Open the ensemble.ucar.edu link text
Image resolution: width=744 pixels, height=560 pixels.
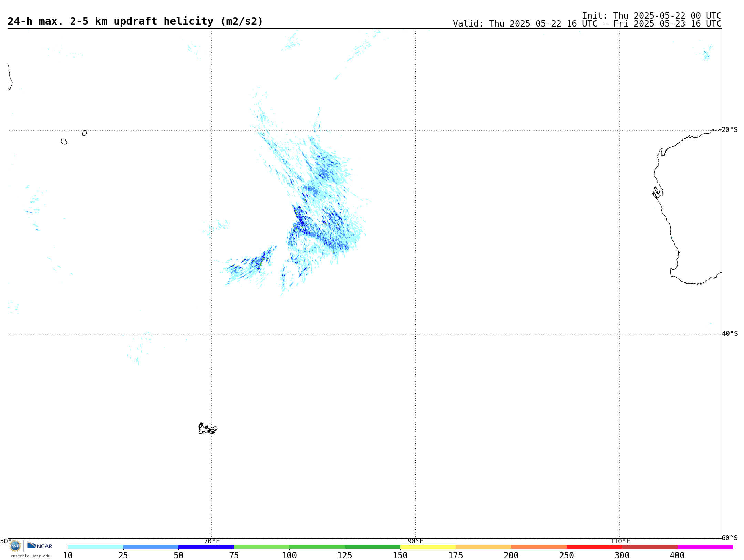31,556
